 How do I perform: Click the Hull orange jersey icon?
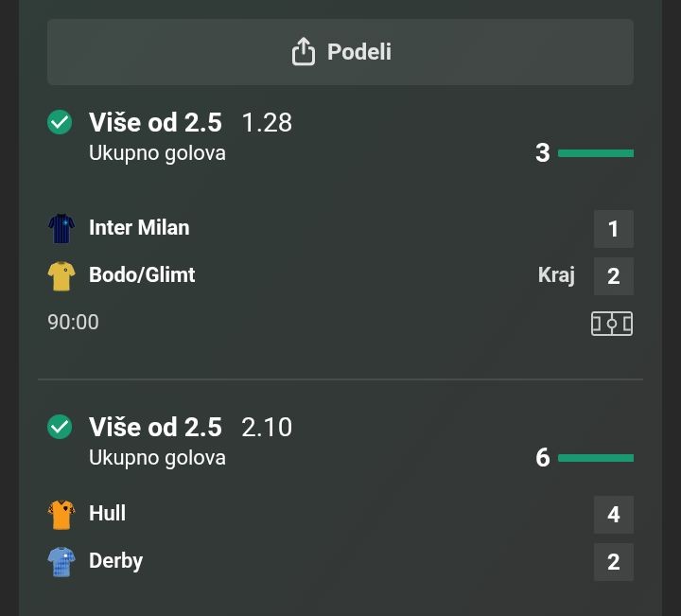pos(61,514)
